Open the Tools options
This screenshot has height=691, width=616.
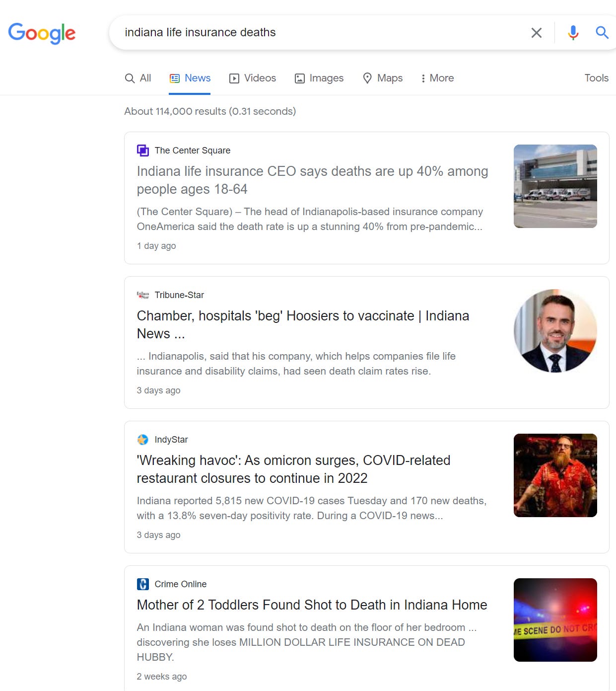coord(596,78)
